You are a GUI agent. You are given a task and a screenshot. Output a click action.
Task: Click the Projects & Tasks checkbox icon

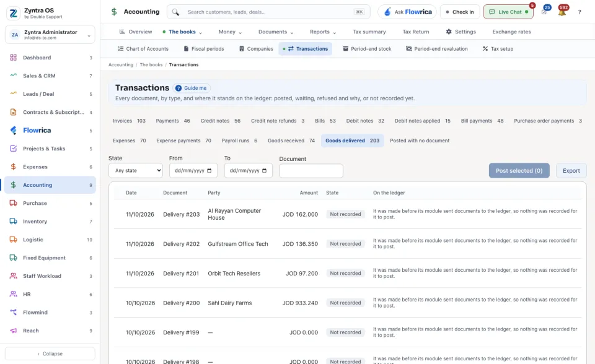click(13, 148)
